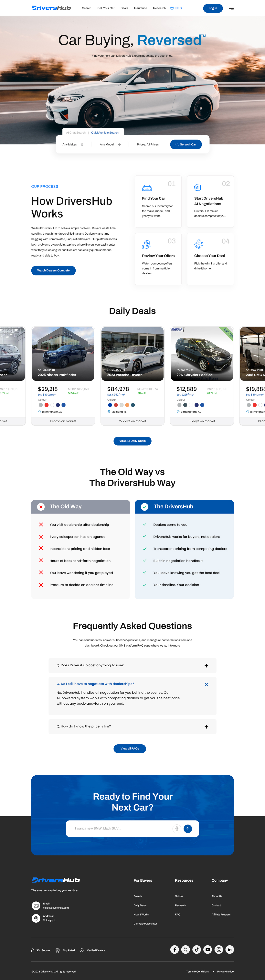Click View All Daily Deals

[132, 441]
